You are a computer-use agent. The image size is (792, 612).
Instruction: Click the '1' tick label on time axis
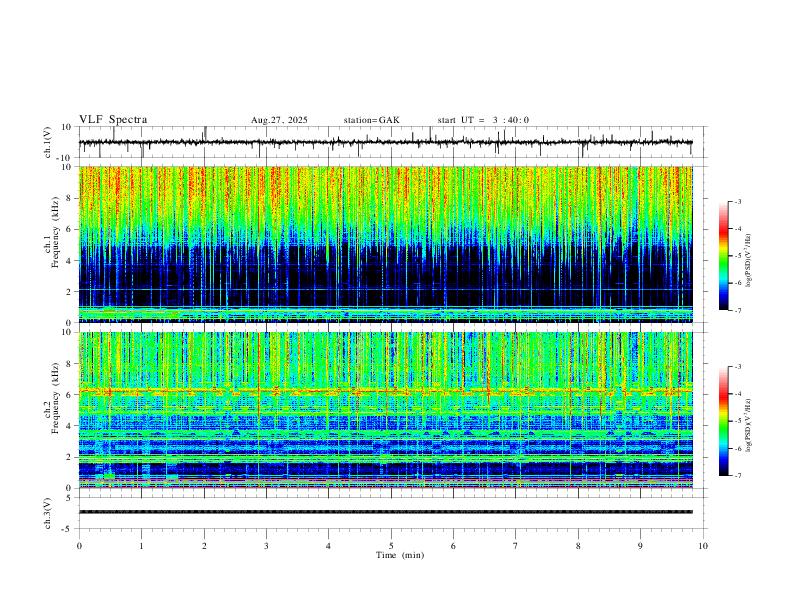(x=141, y=546)
